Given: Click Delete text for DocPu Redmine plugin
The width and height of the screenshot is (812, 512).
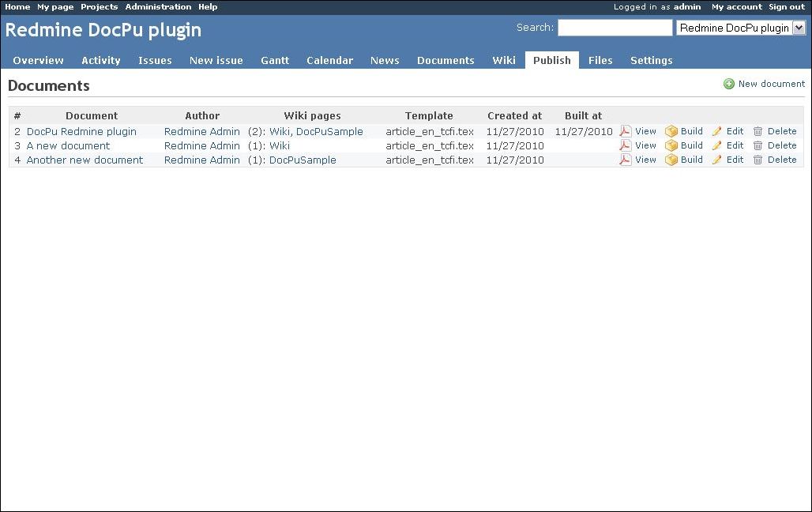Looking at the screenshot, I should point(782,131).
